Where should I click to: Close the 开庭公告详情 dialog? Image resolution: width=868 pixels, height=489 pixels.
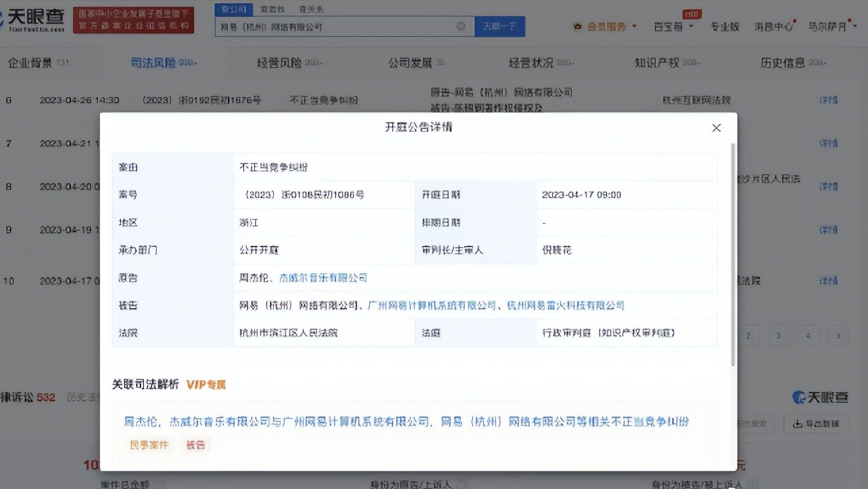pyautogui.click(x=716, y=128)
